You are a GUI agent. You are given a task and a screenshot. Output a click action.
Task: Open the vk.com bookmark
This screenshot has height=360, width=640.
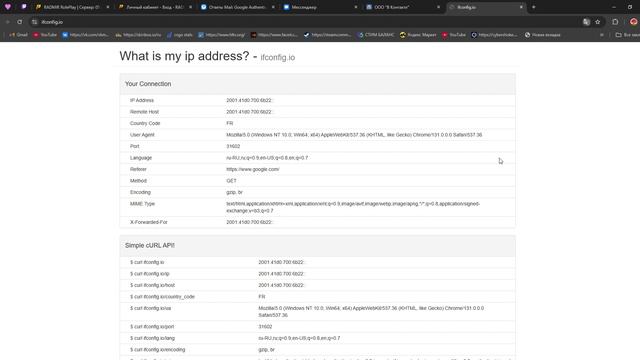coord(86,35)
